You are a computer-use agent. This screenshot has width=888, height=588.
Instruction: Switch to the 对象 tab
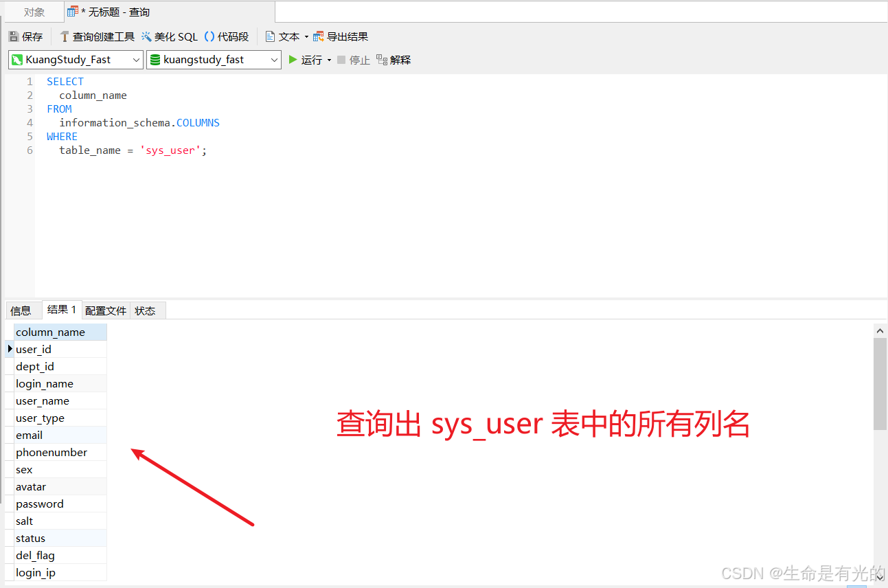pos(34,11)
